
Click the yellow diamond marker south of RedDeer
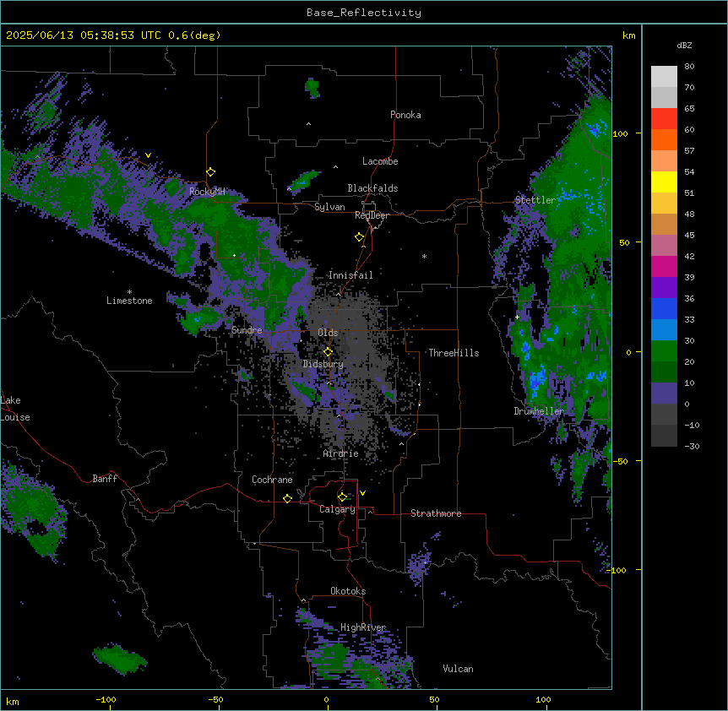[x=360, y=237]
